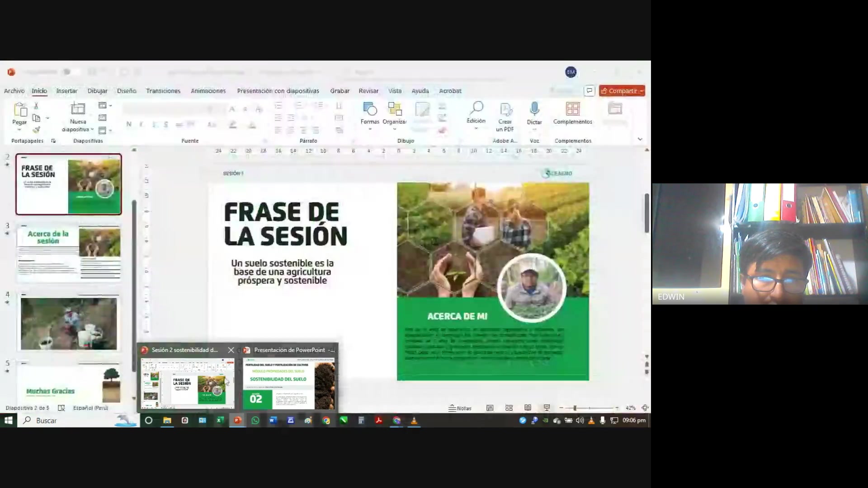Viewport: 868px width, 488px height.
Task: Select slide 5 Muchas Gracias thumbnail
Action: click(69, 382)
